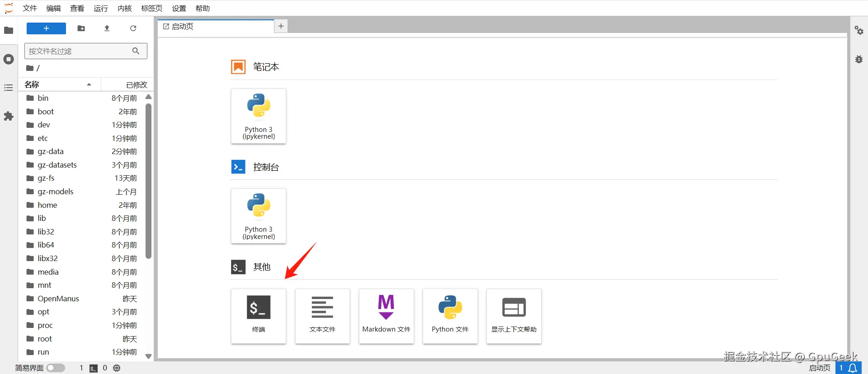Open the 查看 menu
The width and height of the screenshot is (868, 374).
(x=77, y=8)
